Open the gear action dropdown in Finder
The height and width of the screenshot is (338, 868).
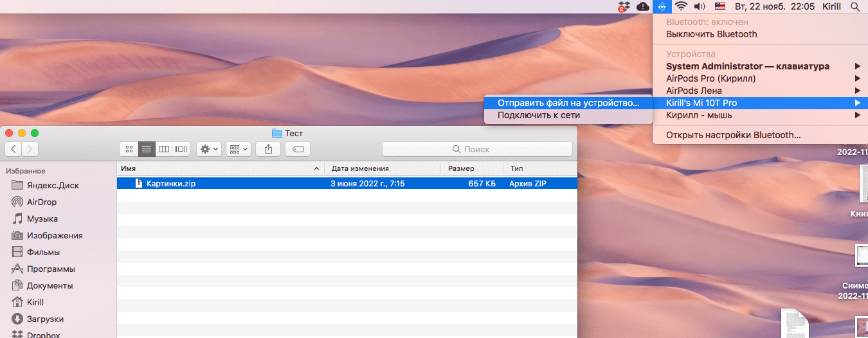pos(209,149)
